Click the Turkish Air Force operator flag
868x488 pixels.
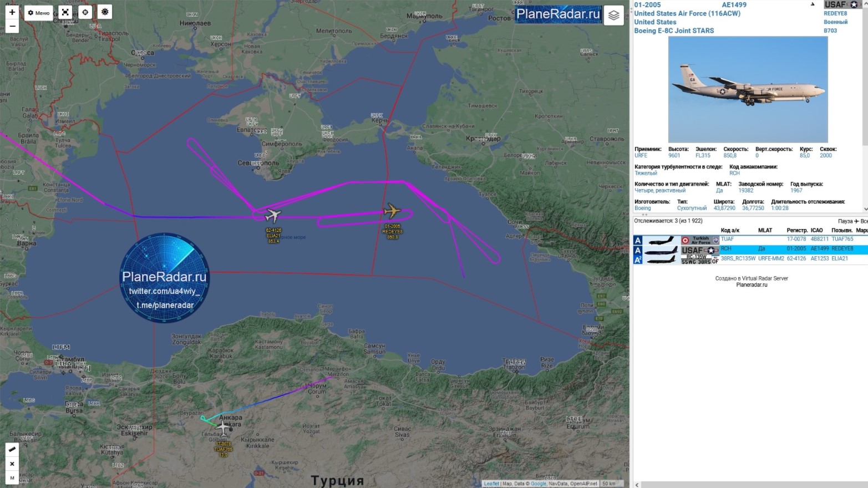point(700,240)
